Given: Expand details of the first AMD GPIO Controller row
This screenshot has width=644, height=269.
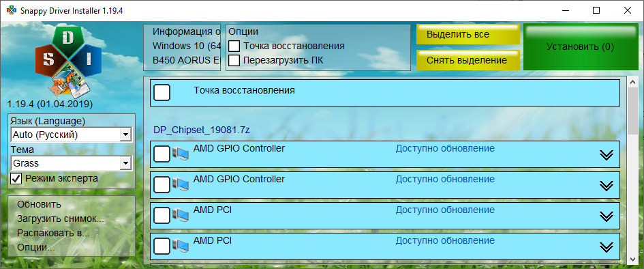Looking at the screenshot, I should pos(607,155).
